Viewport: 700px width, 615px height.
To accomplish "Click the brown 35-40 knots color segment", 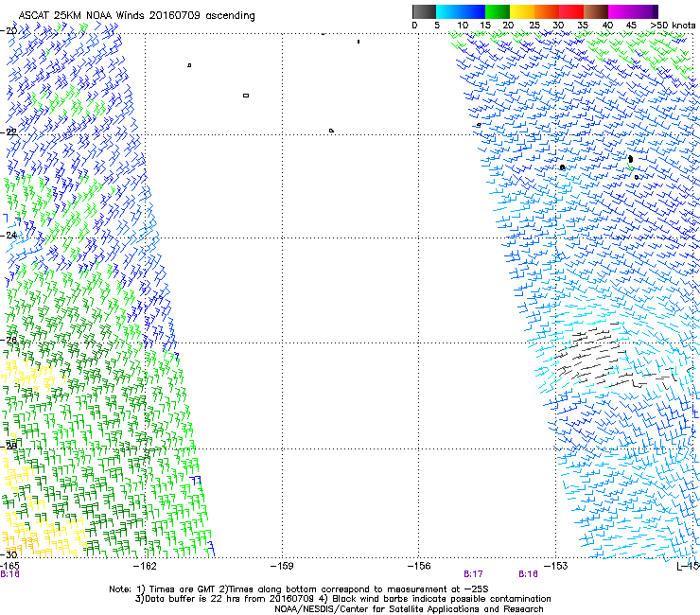I will click(x=596, y=11).
